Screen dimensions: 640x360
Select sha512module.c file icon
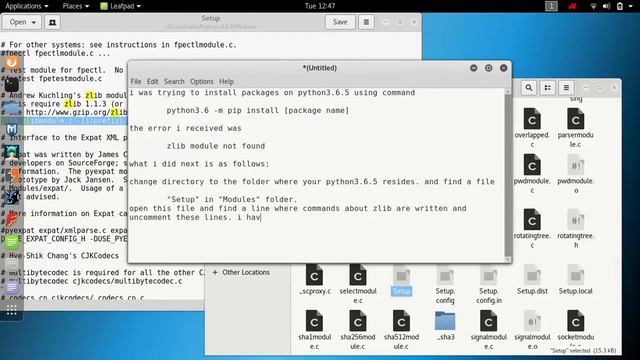pos(401,321)
